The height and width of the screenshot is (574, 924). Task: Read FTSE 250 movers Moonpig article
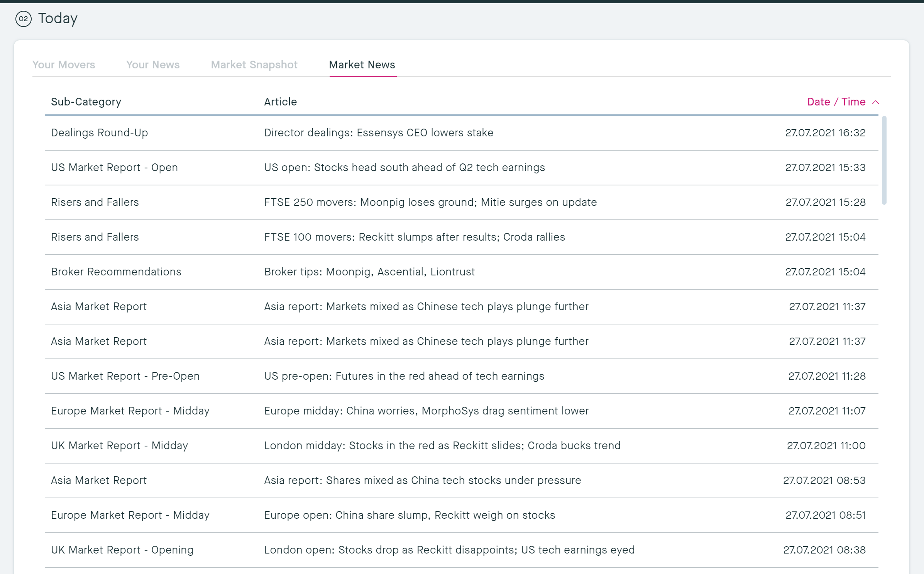(x=430, y=202)
